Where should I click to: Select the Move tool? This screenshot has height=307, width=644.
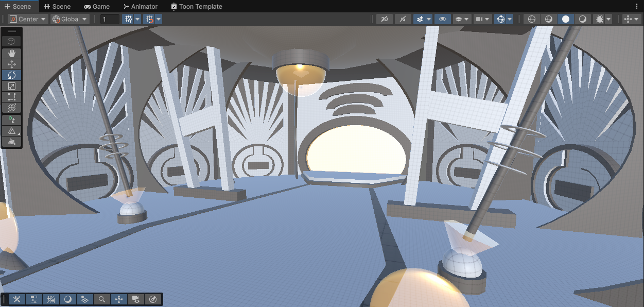click(12, 64)
